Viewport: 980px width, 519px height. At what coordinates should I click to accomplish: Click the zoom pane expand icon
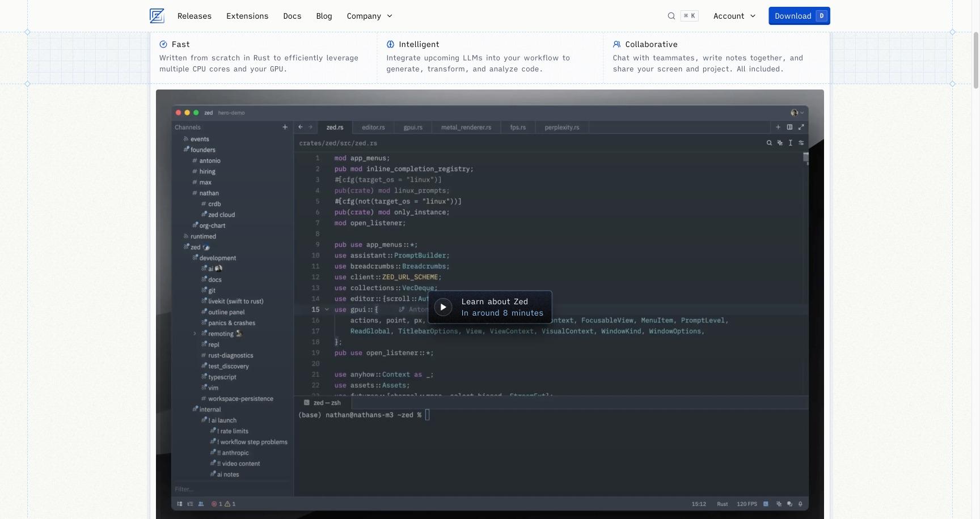pyautogui.click(x=801, y=127)
